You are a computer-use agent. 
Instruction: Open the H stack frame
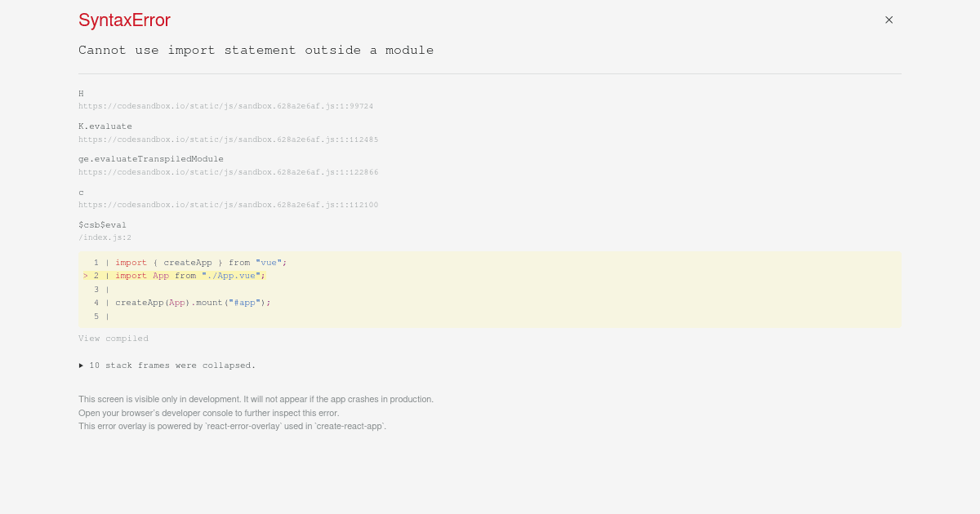[81, 93]
